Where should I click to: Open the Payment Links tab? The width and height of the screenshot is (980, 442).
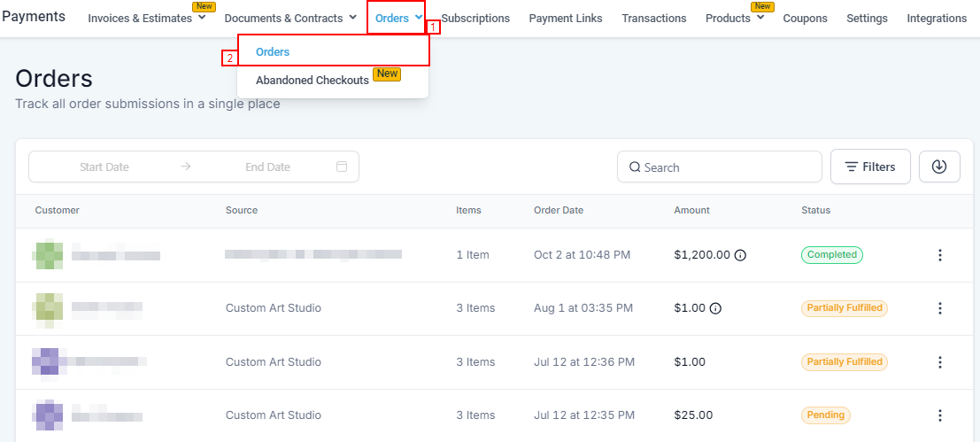click(x=566, y=18)
